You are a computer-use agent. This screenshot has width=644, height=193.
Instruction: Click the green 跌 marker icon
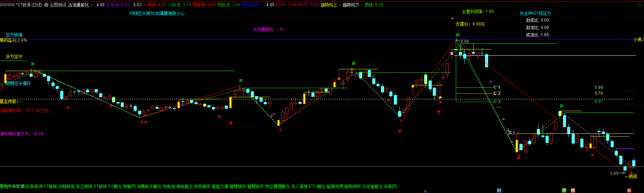point(564,190)
